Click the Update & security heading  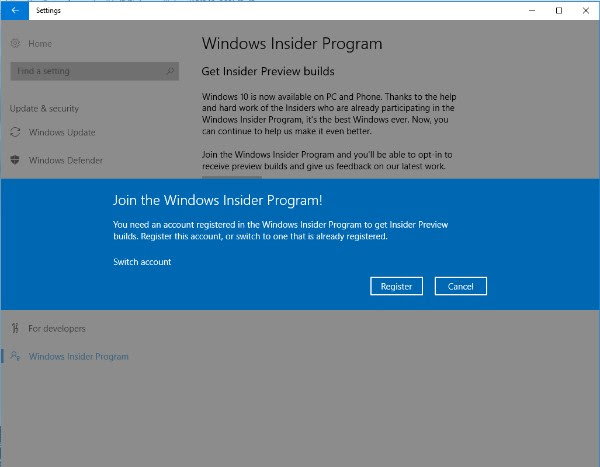[44, 109]
